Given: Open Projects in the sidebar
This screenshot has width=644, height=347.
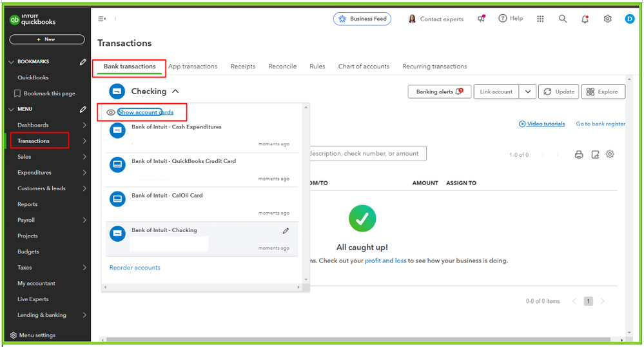Looking at the screenshot, I should 28,236.
